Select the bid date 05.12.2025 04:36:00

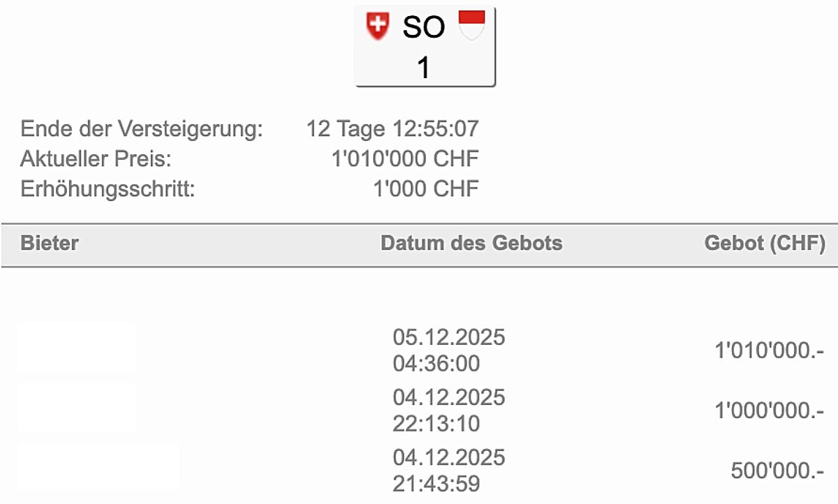448,350
